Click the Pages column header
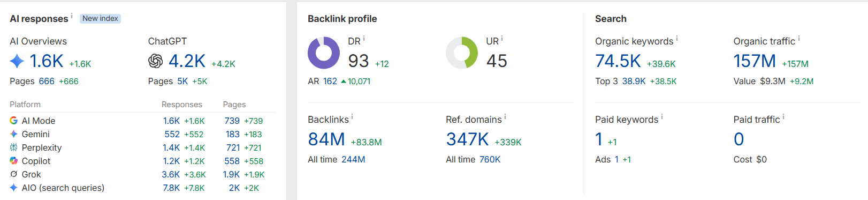Screen dimensions: 868x200 click(x=234, y=105)
